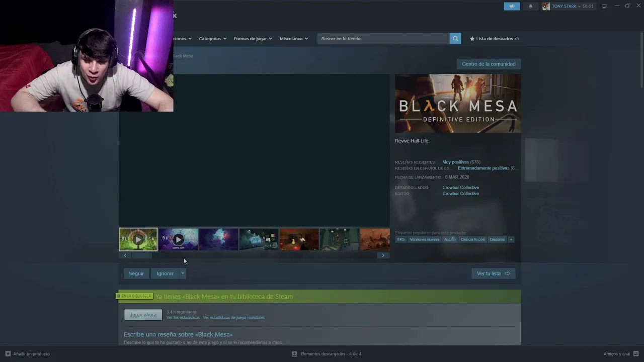644x362 pixels.
Task: Click Extremadamente positivas Spanish reviews link
Action: (x=484, y=168)
